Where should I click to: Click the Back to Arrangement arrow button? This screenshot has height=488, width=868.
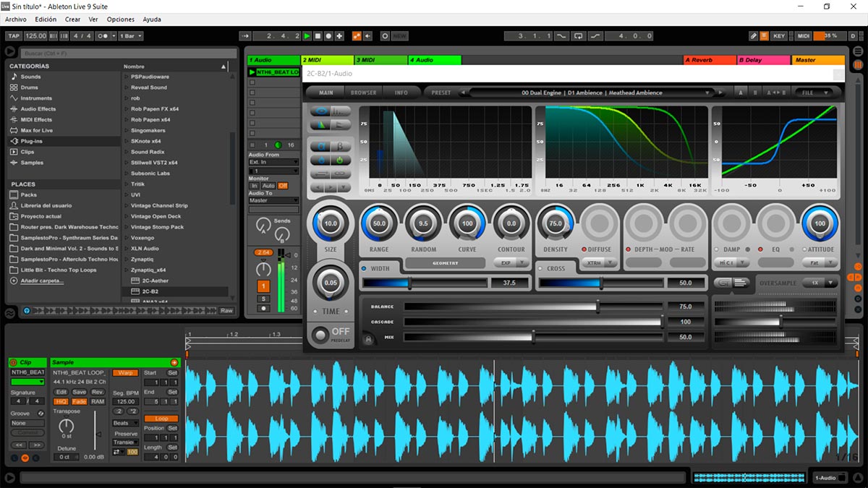pyautogui.click(x=367, y=35)
